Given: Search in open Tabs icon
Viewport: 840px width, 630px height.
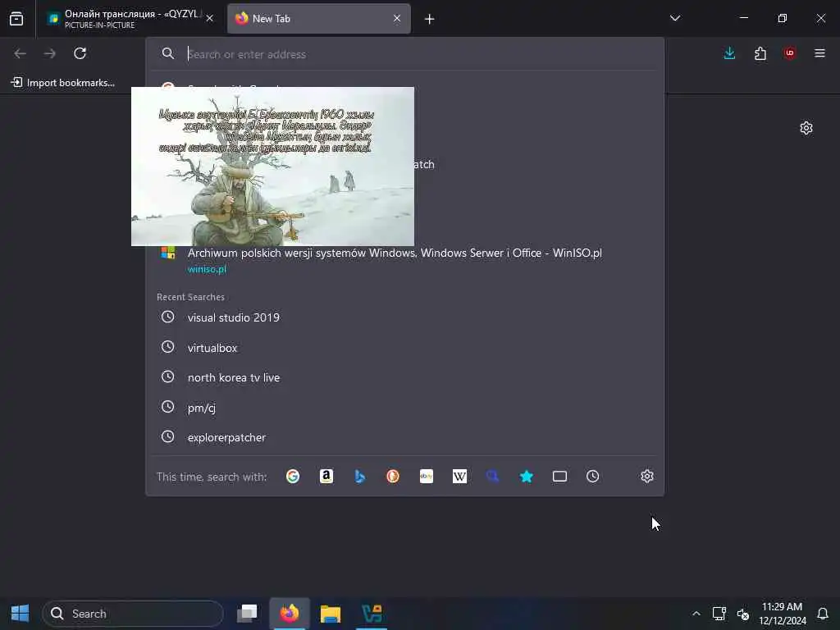Looking at the screenshot, I should click(559, 477).
